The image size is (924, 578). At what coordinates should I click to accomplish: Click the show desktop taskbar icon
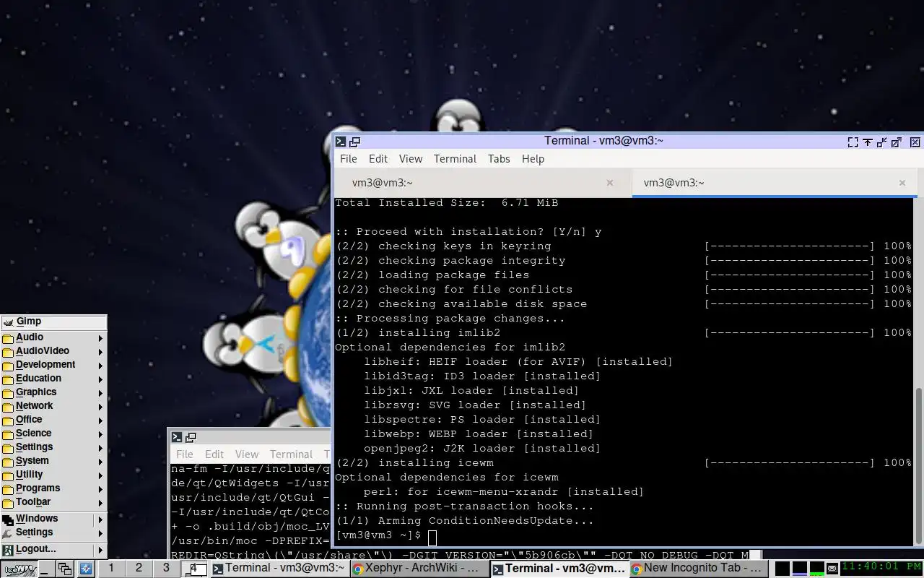tap(45, 569)
